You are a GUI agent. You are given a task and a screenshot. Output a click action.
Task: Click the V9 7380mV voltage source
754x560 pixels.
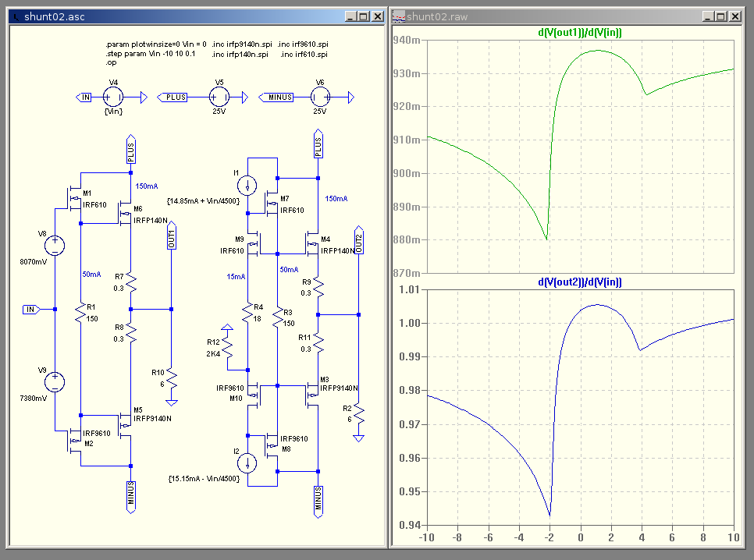coord(55,382)
